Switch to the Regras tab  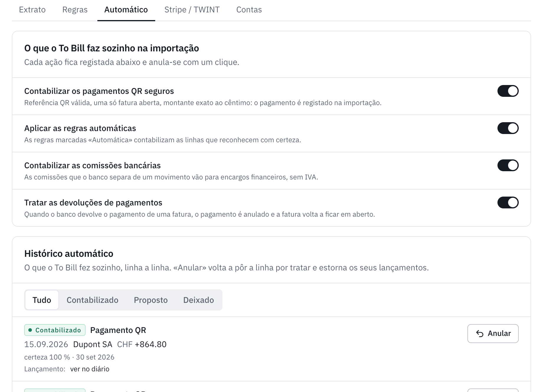tap(75, 10)
